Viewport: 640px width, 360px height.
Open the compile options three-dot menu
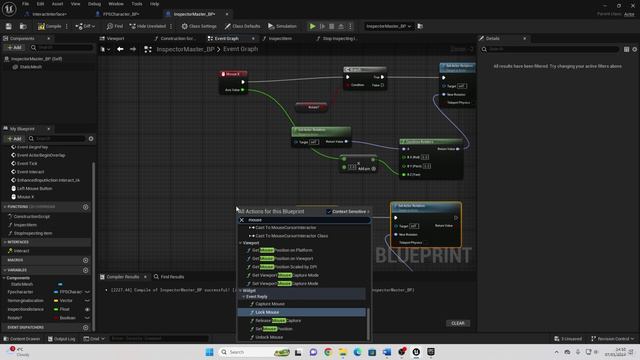coord(67,26)
